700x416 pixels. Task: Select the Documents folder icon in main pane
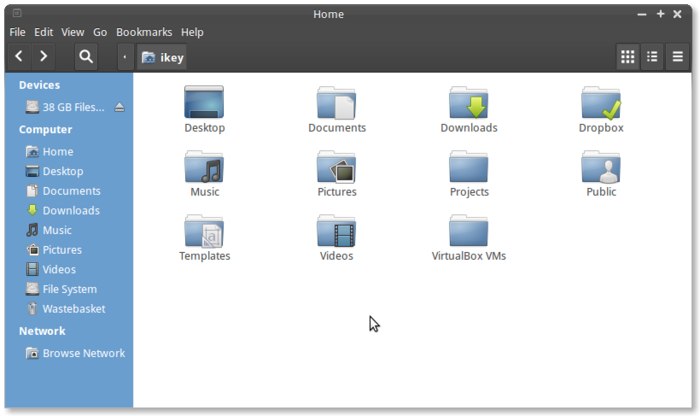point(336,103)
